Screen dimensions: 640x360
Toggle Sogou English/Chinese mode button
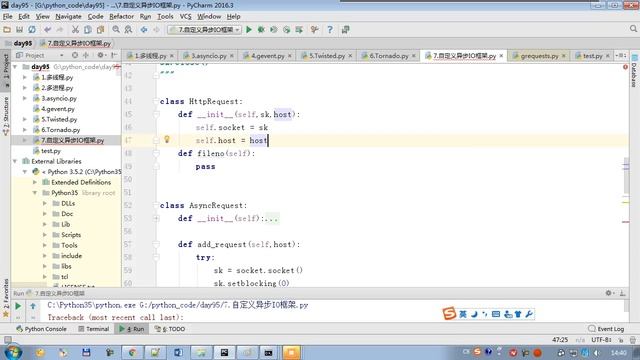click(463, 314)
